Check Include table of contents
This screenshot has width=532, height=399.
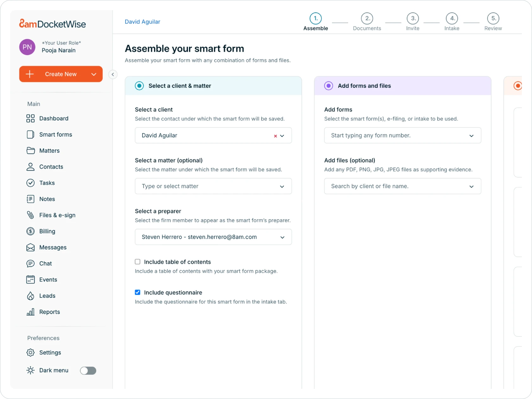pos(137,262)
